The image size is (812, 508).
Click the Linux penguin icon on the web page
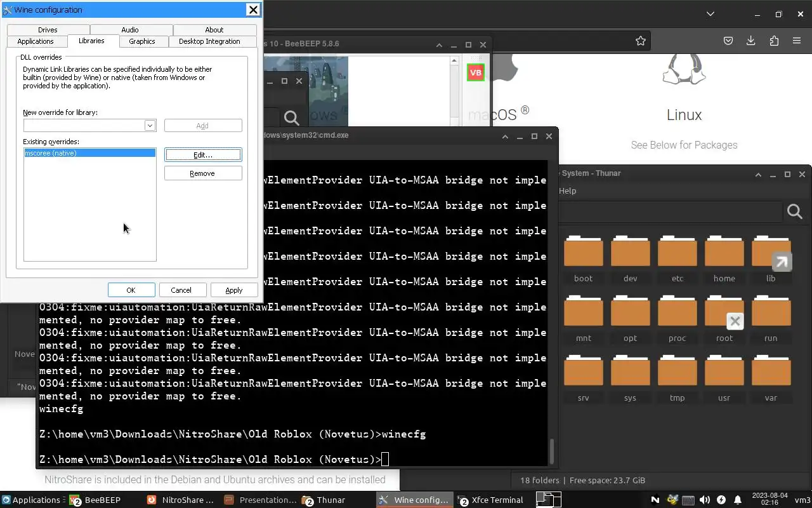tap(684, 69)
